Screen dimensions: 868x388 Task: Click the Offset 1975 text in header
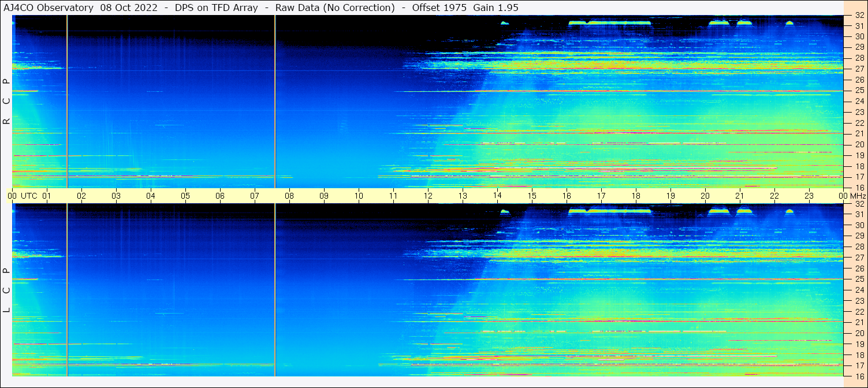pyautogui.click(x=439, y=8)
